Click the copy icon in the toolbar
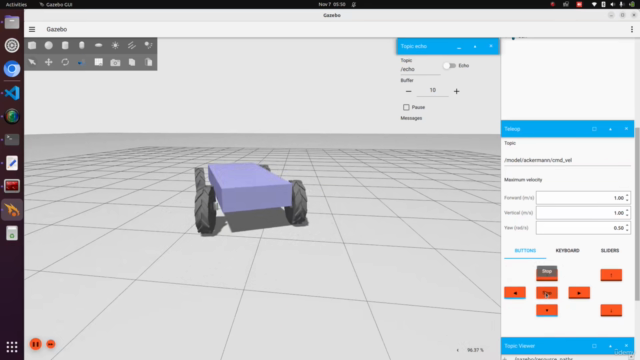 (x=132, y=62)
